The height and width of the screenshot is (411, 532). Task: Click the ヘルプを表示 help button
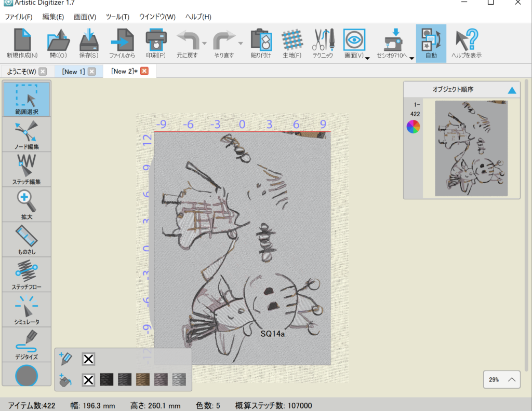[466, 43]
